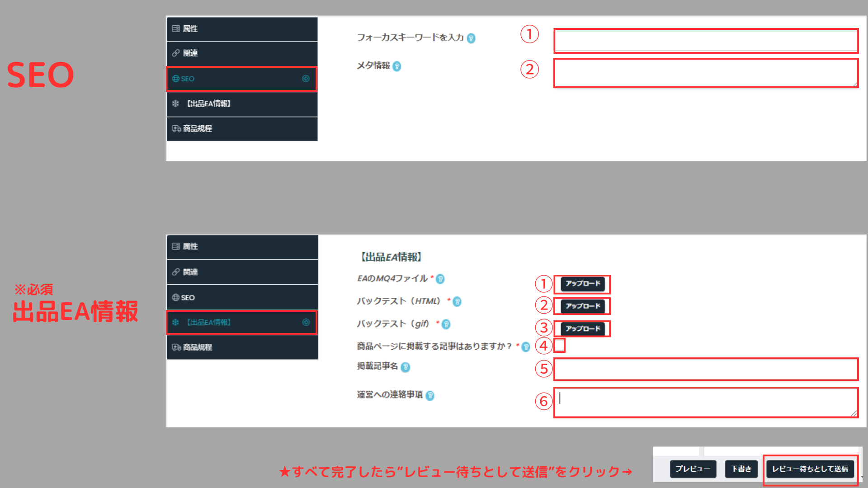
Task: Click arrow icon on lower 出品EA情報 tab
Action: pyautogui.click(x=306, y=322)
